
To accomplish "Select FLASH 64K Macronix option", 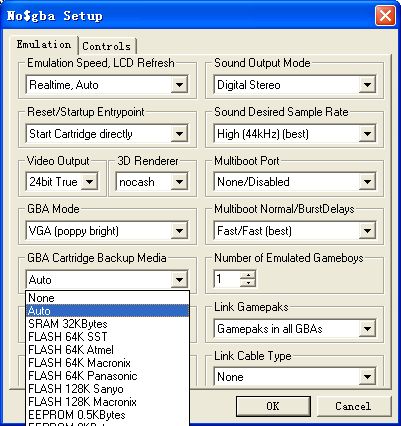I will (107, 363).
